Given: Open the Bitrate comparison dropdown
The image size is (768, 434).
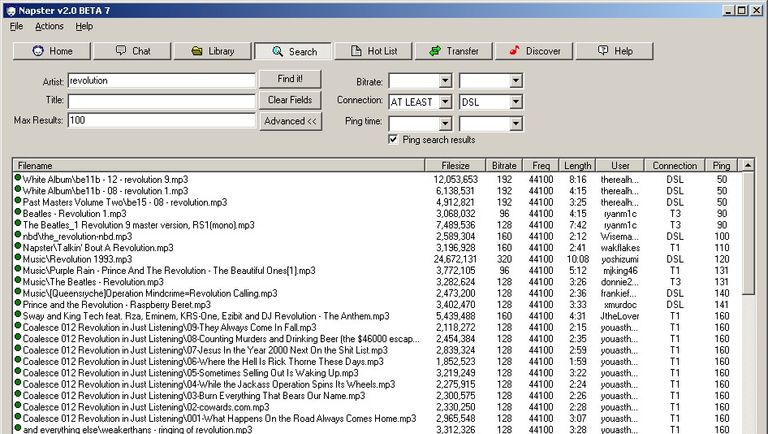Looking at the screenshot, I should coord(445,81).
